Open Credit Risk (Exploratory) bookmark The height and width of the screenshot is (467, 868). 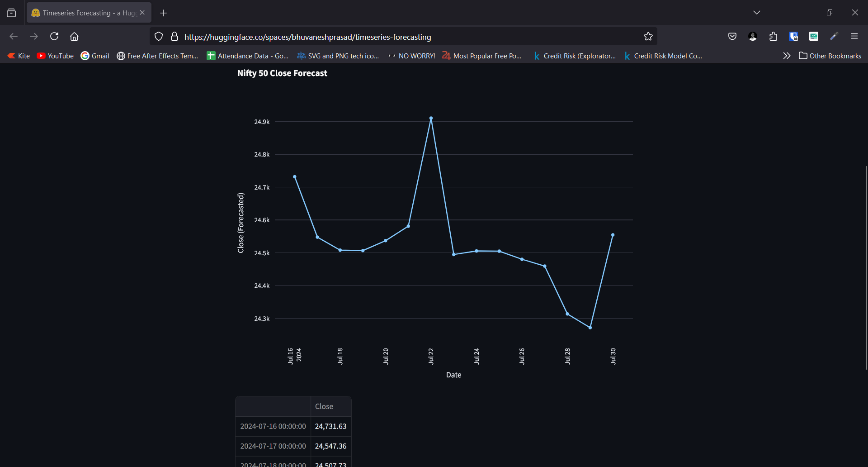point(574,56)
